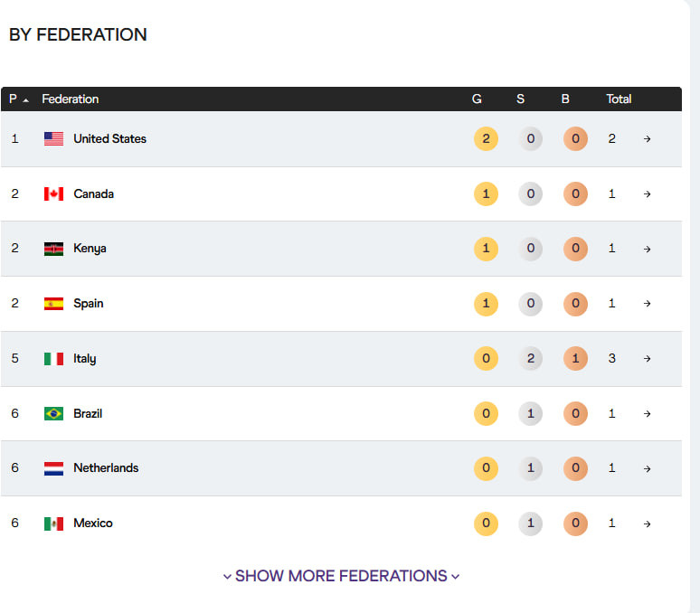Open Mexico details with row arrow
700x613 pixels.
pyautogui.click(x=647, y=523)
